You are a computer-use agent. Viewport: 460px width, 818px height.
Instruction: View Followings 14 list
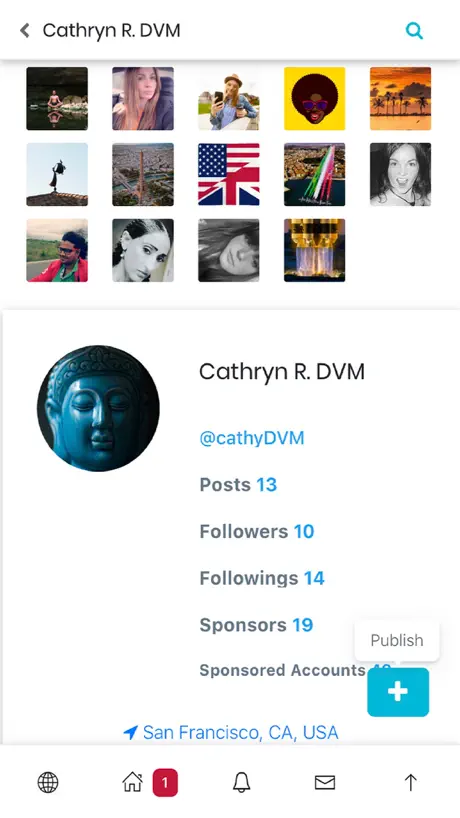click(262, 578)
